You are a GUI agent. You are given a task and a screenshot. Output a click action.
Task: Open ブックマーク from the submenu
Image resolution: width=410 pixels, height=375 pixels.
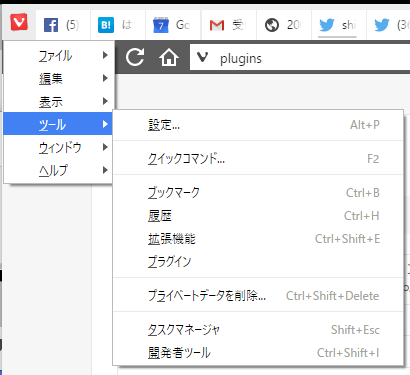pos(258,192)
